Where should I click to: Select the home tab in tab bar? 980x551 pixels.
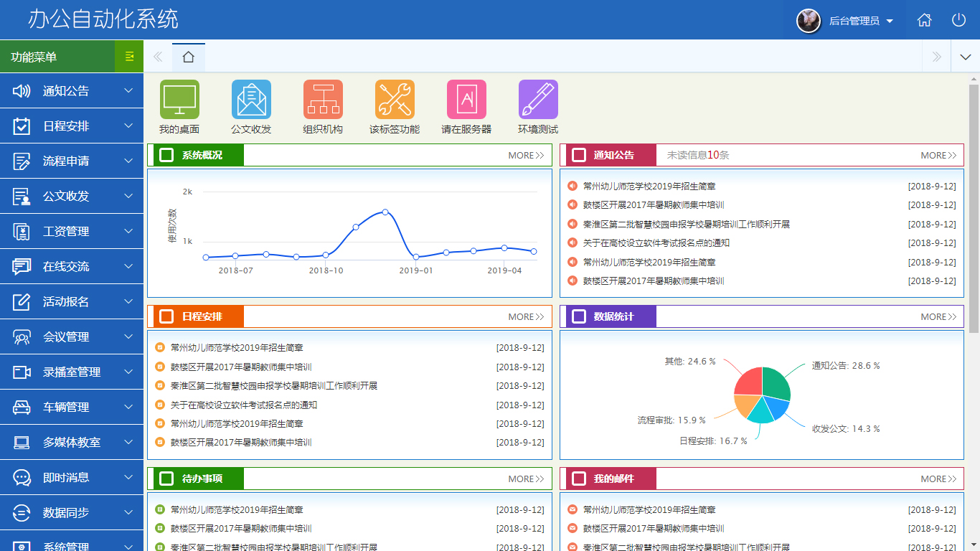click(188, 57)
